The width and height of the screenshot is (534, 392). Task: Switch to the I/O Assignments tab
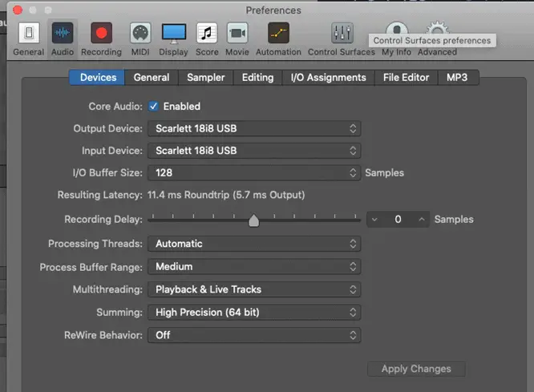328,78
